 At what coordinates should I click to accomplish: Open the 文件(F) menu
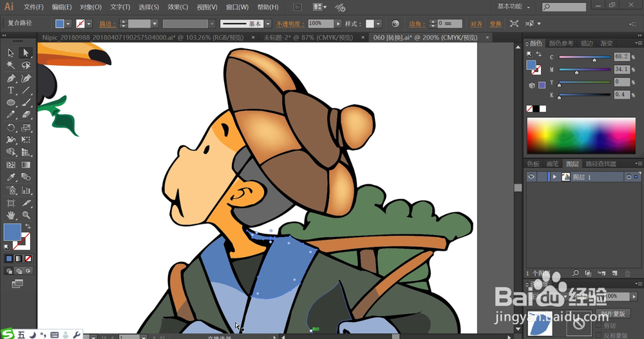pyautogui.click(x=33, y=7)
